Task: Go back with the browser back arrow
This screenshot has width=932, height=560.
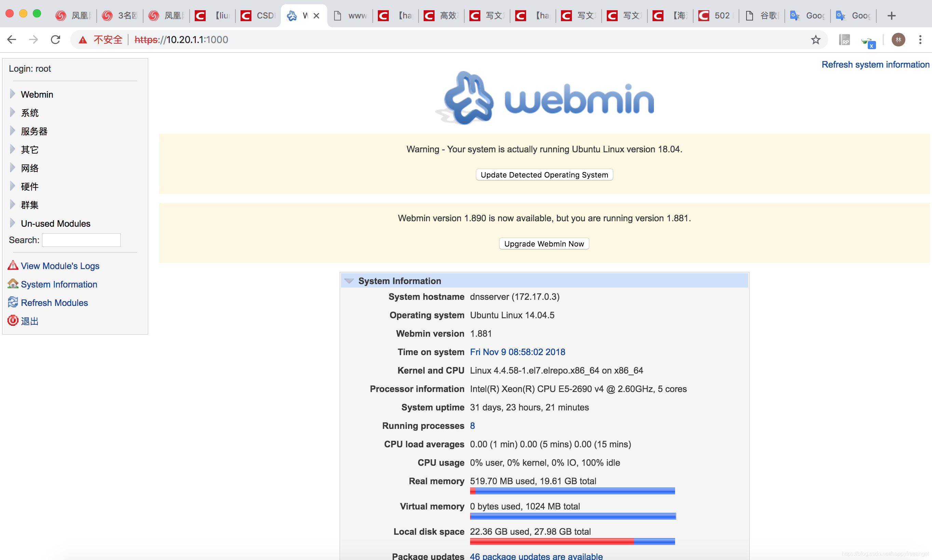Action: pos(12,40)
